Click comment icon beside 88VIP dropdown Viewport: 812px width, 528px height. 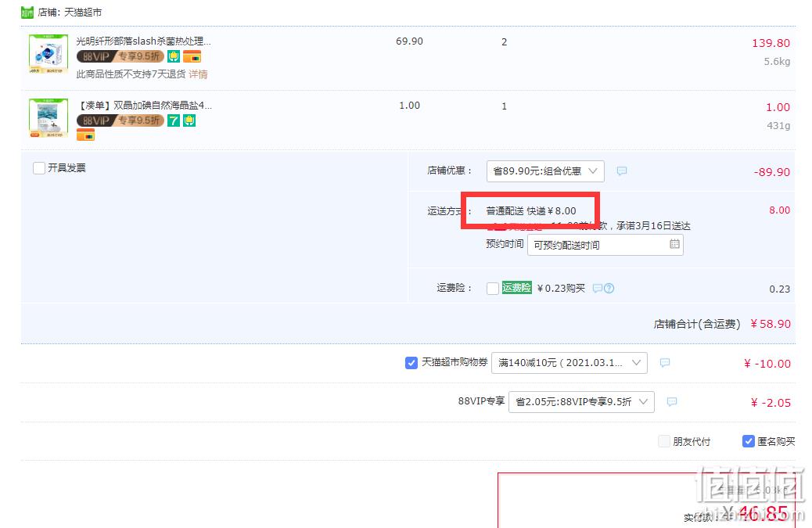pos(672,402)
